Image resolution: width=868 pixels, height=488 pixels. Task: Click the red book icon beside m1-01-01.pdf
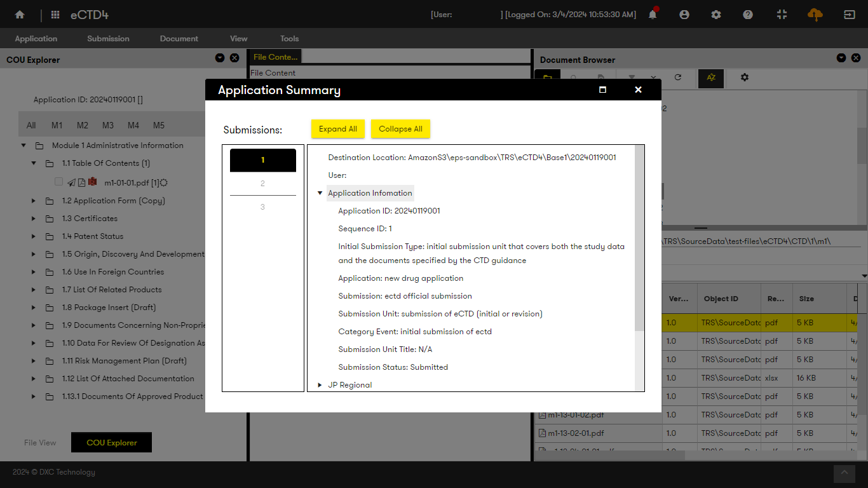pyautogui.click(x=92, y=182)
